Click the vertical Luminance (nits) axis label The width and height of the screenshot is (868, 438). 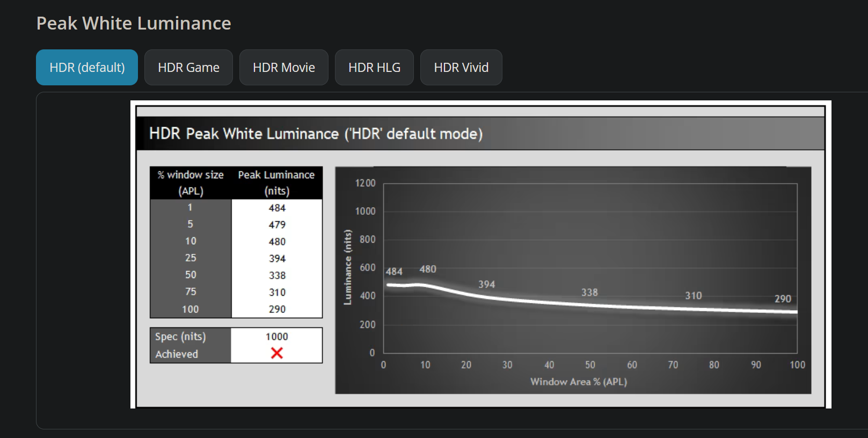[x=348, y=267]
